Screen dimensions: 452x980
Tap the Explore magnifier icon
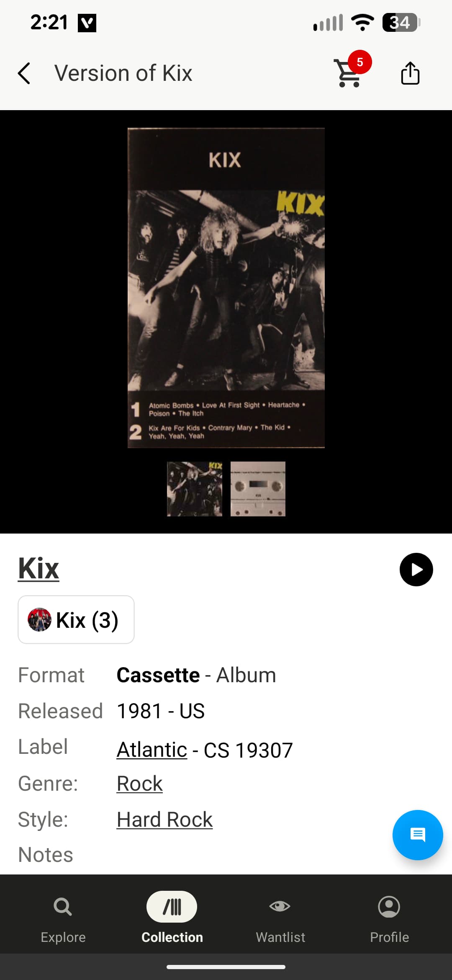pyautogui.click(x=63, y=907)
